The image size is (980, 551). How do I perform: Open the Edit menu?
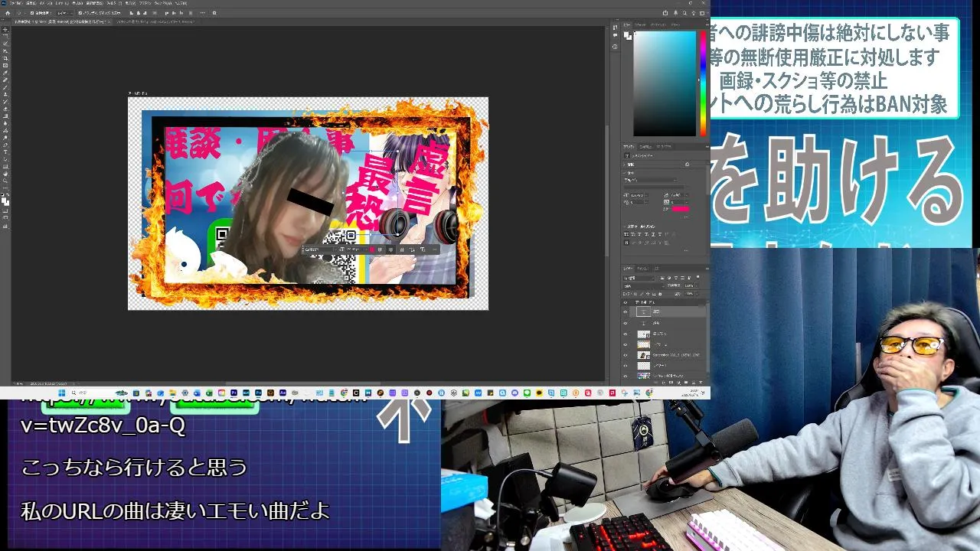coord(31,3)
